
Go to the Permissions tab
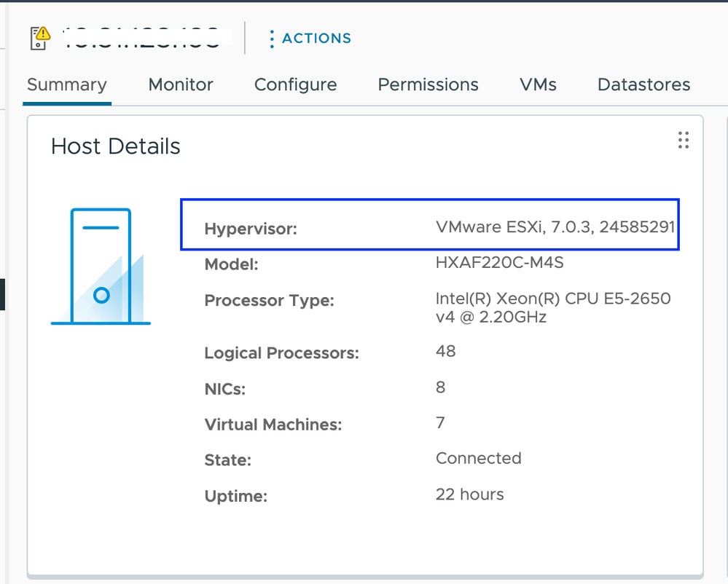pos(428,84)
